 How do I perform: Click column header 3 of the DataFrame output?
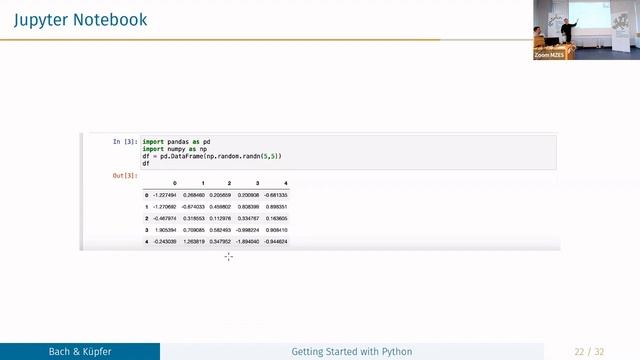(257, 183)
